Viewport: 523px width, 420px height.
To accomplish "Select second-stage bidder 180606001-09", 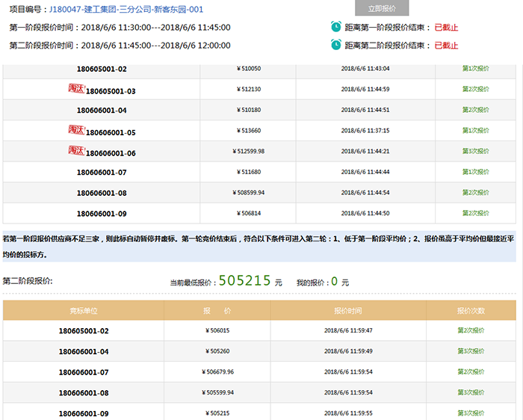I will click(84, 414).
